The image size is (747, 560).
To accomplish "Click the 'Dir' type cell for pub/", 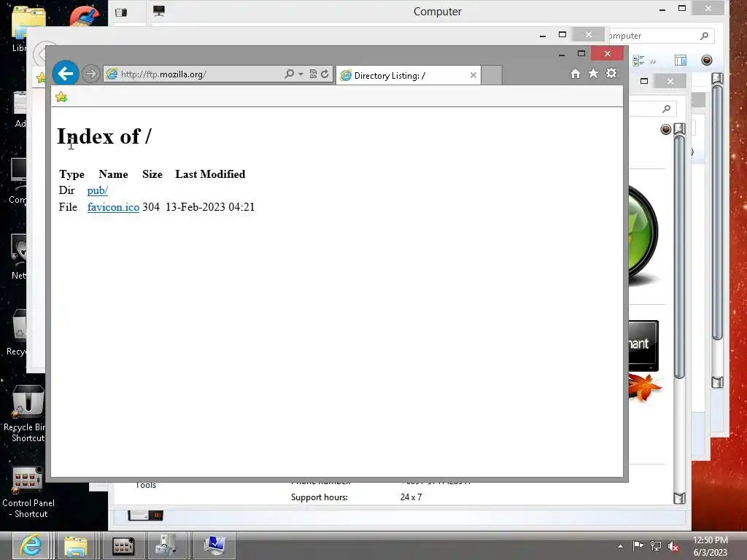I will click(66, 190).
